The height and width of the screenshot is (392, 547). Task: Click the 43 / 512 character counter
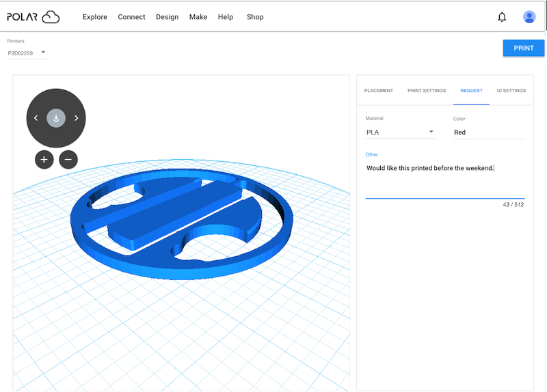point(513,205)
